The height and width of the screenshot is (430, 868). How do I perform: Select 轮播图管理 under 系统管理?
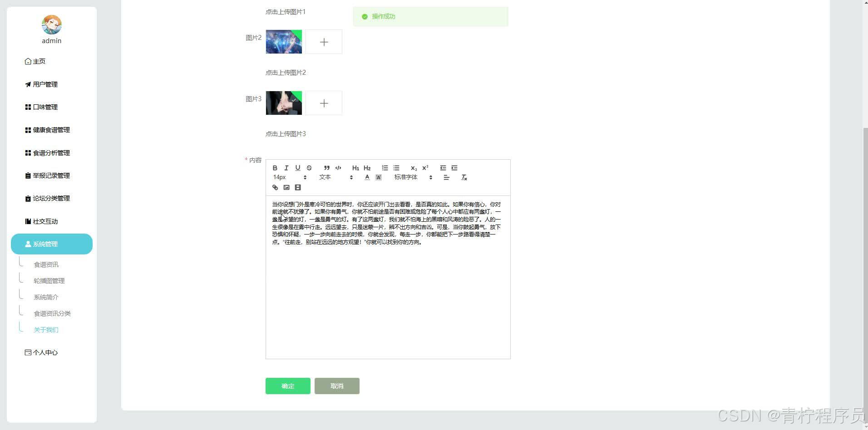pos(49,280)
